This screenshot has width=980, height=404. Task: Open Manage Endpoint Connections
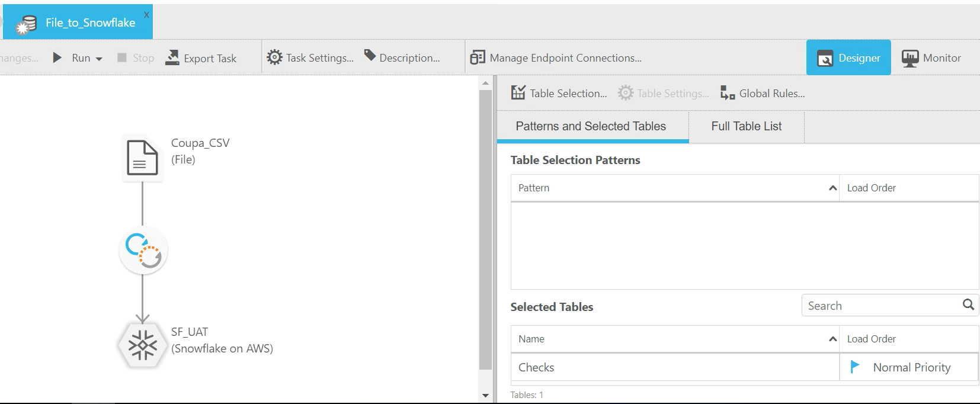click(556, 57)
